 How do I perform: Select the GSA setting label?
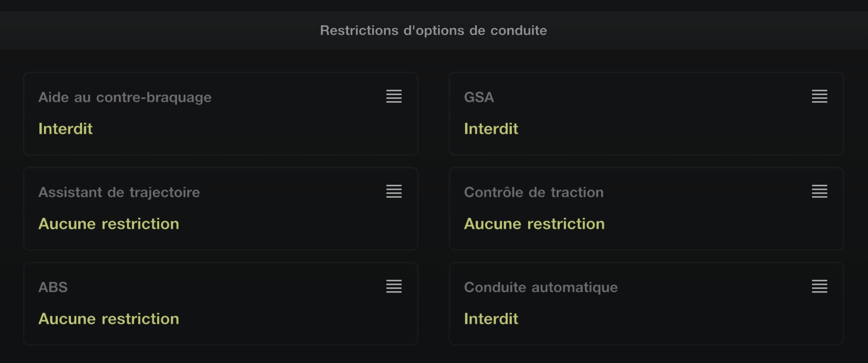(x=479, y=97)
